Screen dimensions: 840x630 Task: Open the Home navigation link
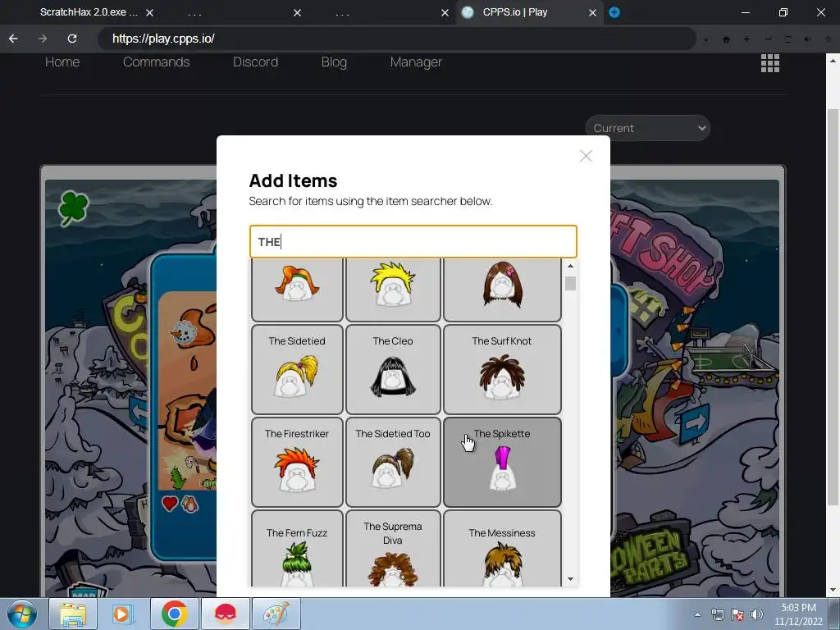62,62
